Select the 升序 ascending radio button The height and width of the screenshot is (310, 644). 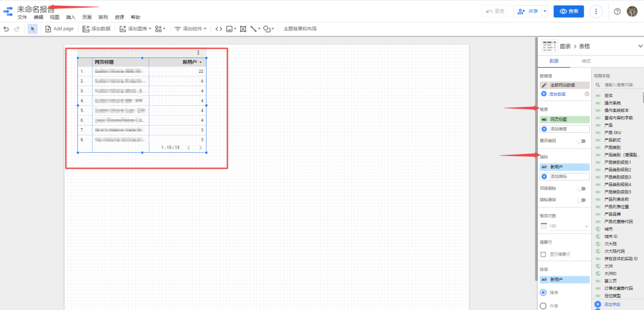coord(544,305)
